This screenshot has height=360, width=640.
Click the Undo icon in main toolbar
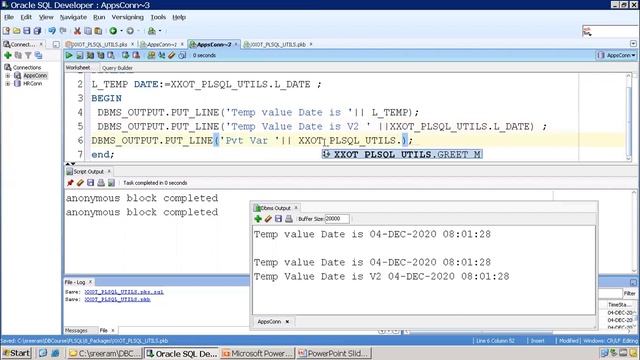52,31
